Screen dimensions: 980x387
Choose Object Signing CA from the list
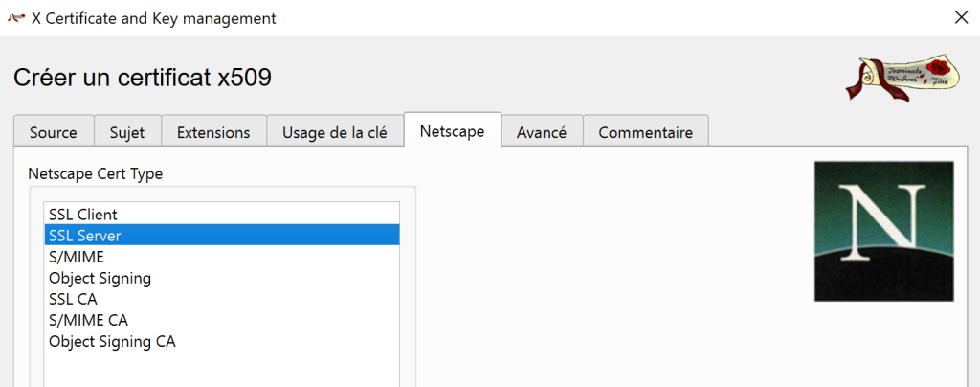(112, 341)
